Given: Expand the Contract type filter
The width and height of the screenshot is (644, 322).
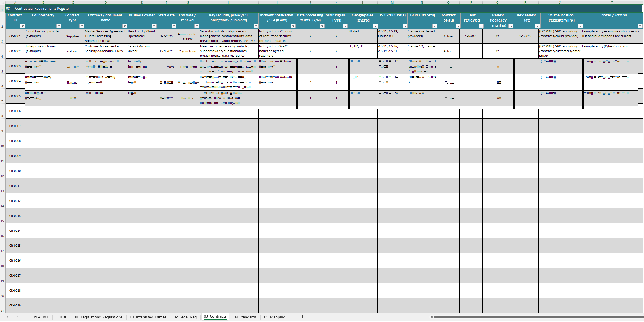Looking at the screenshot, I should click(82, 26).
